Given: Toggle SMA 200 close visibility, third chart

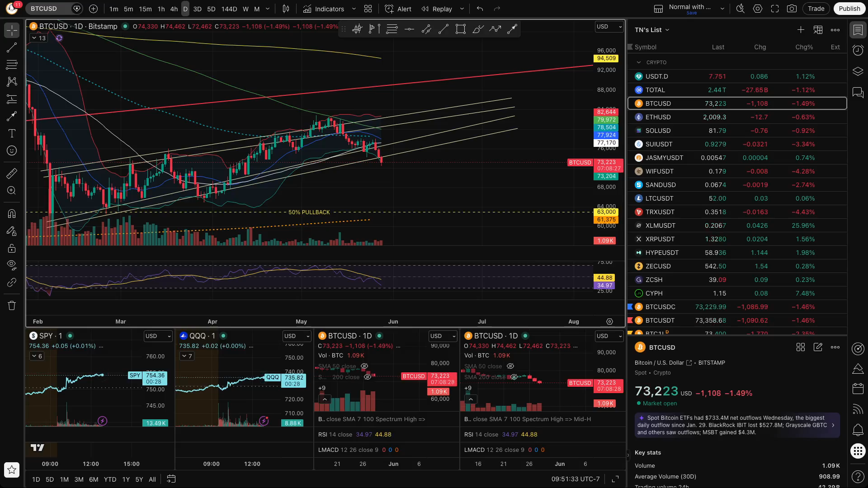Looking at the screenshot, I should [368, 377].
